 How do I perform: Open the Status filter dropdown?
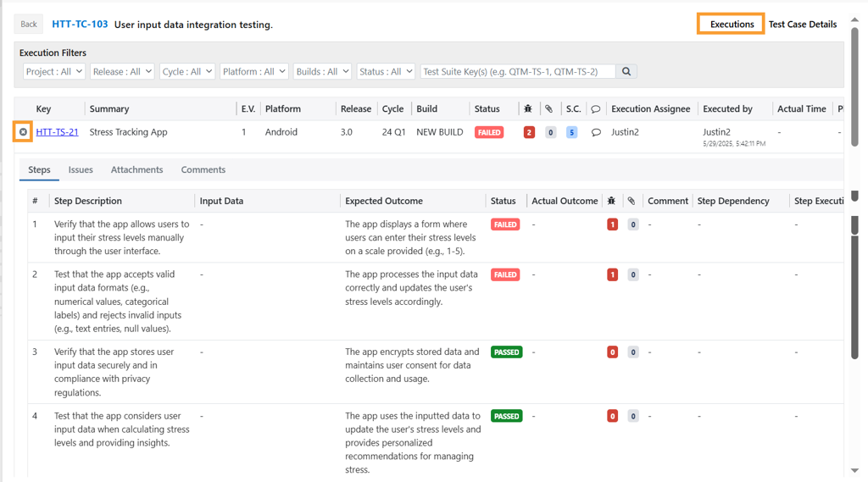click(386, 71)
